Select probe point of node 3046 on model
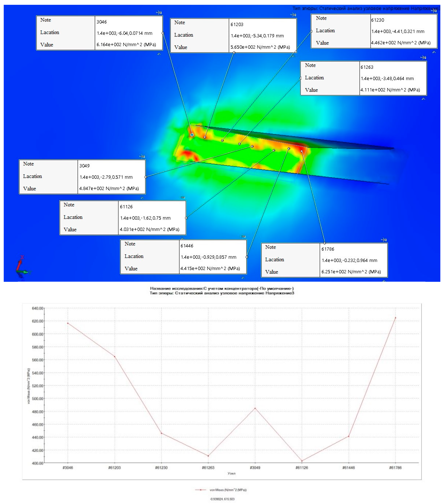The image size is (445, 504). tap(192, 135)
